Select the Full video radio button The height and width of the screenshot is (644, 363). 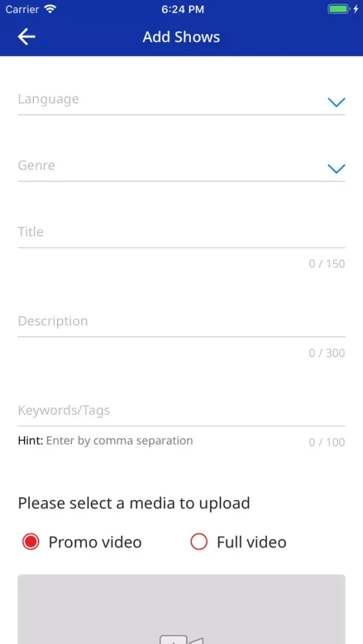(x=199, y=542)
